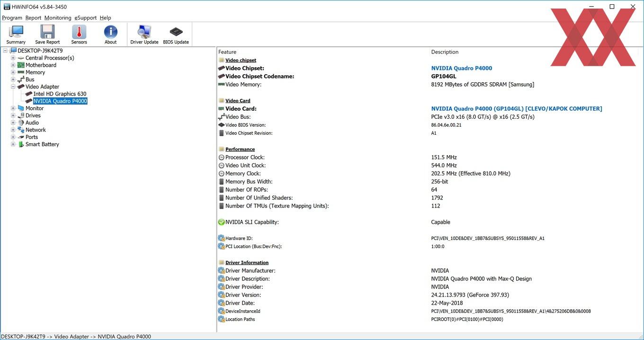Click the Number Of ROPs row
Viewport: 644px width, 340px height.
[x=428, y=190]
